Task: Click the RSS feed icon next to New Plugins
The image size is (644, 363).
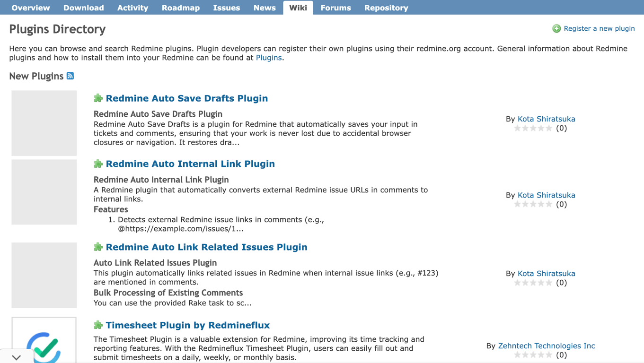Action: pyautogui.click(x=70, y=76)
